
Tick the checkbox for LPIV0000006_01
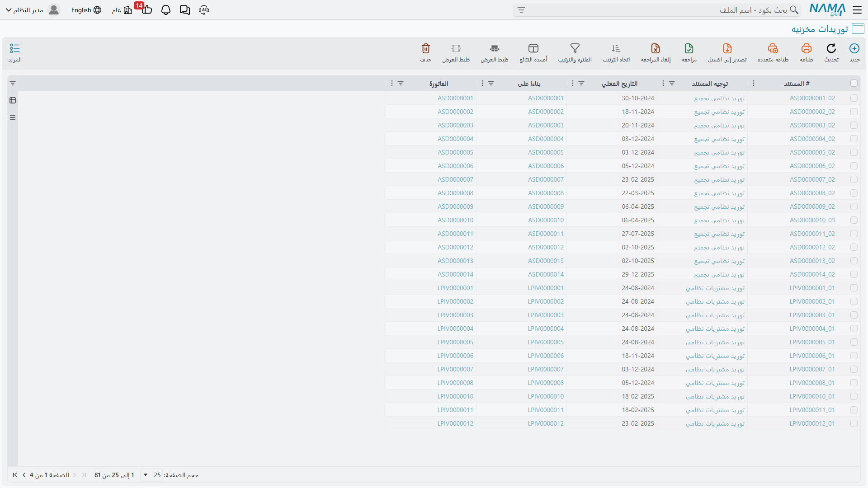pos(854,356)
